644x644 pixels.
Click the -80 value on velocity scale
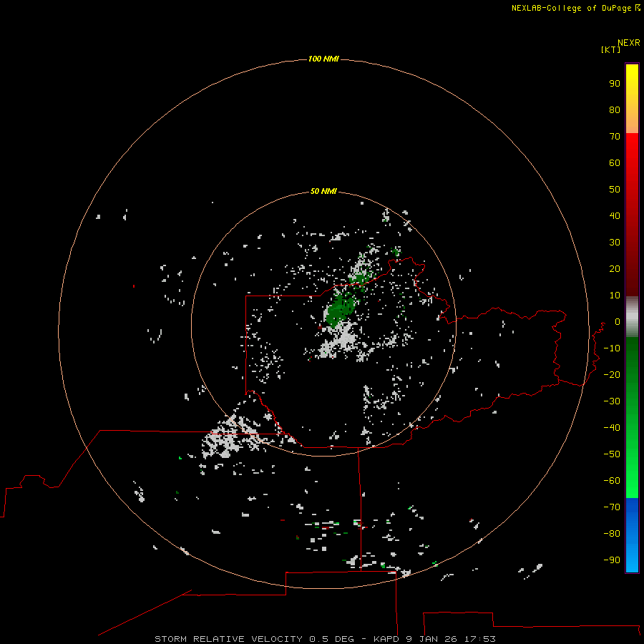(x=612, y=534)
